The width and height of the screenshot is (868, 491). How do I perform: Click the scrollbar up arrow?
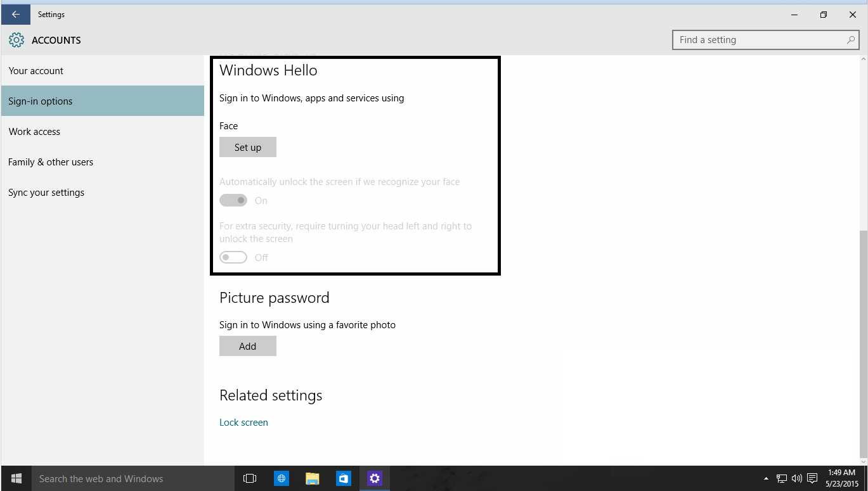coord(863,60)
